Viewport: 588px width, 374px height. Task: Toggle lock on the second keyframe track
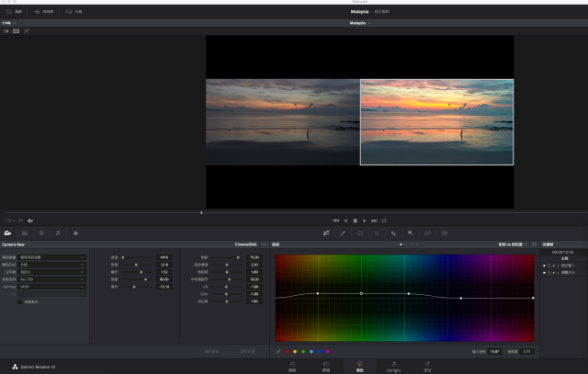(550, 273)
